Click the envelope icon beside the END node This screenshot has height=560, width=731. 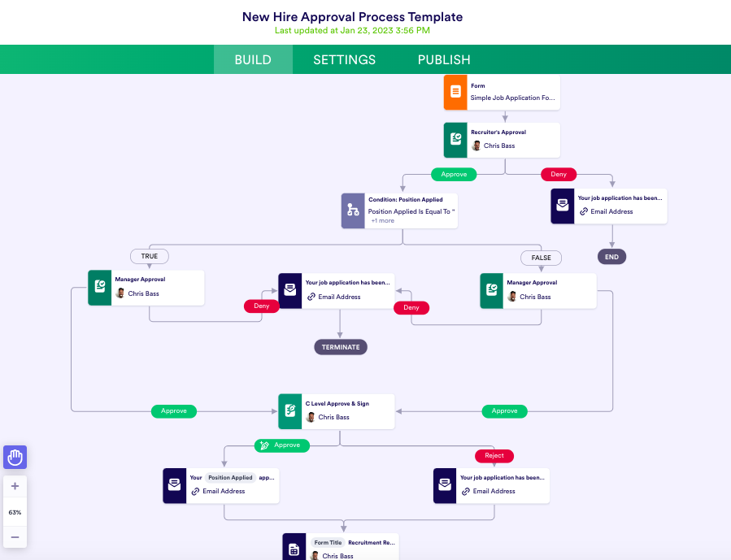click(x=563, y=206)
